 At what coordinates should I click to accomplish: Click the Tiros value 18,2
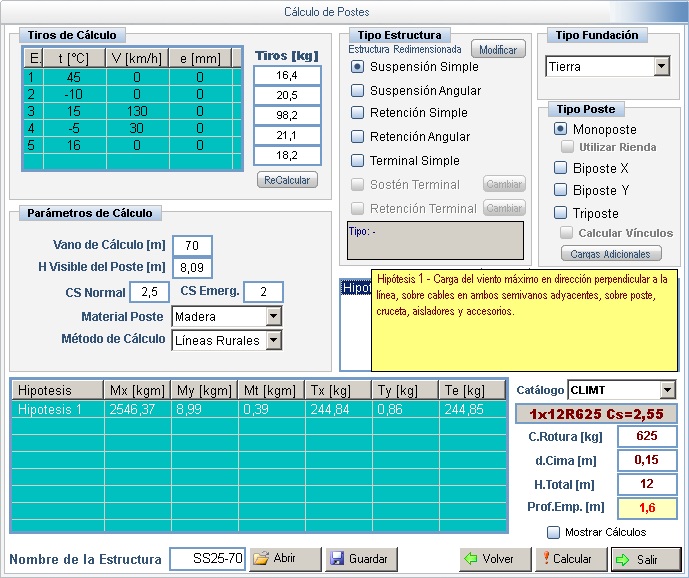(x=287, y=155)
